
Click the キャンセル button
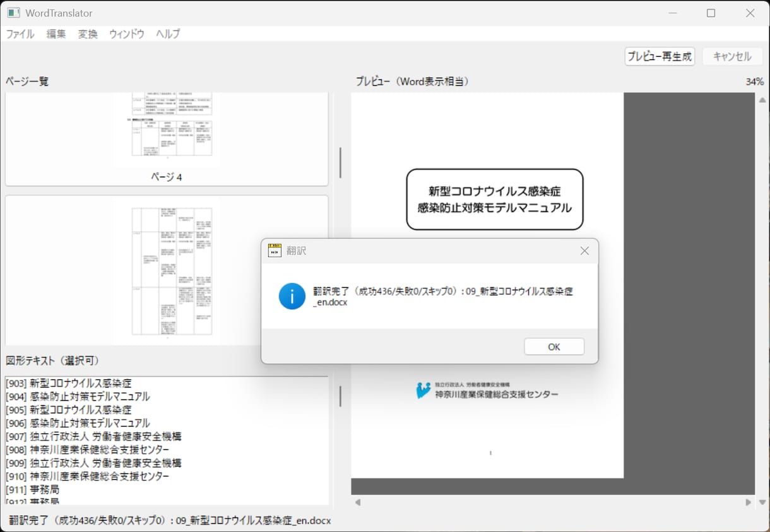coord(732,56)
